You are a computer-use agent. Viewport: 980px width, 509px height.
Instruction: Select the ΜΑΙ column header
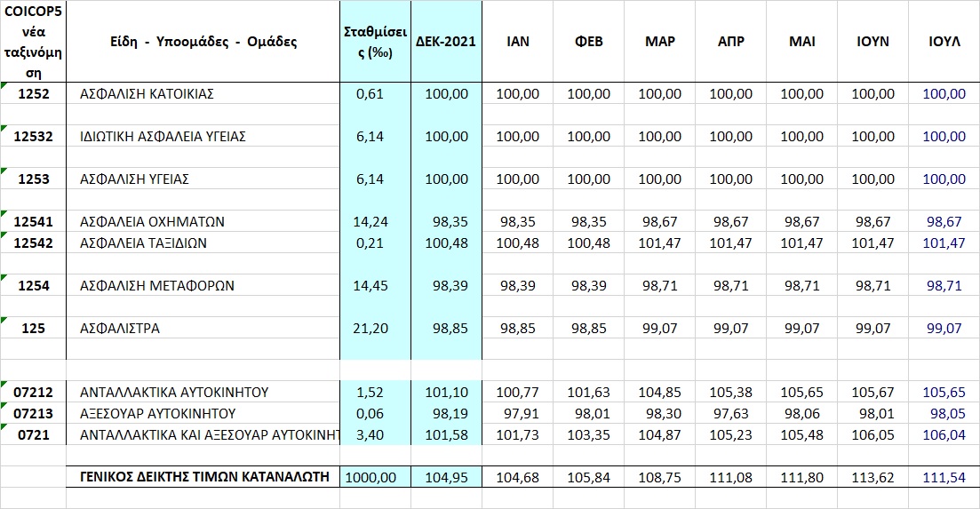802,42
